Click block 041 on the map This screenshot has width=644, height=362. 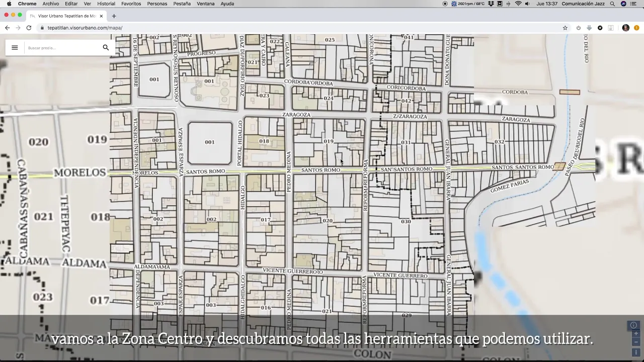tap(409, 37)
